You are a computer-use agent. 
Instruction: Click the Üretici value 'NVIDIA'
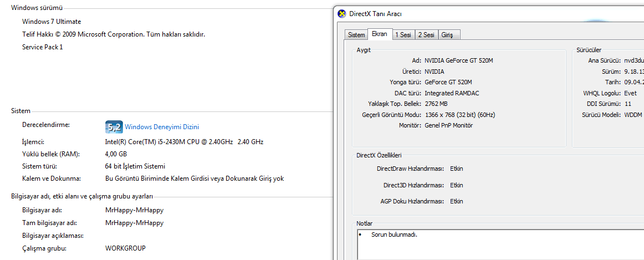(x=434, y=71)
